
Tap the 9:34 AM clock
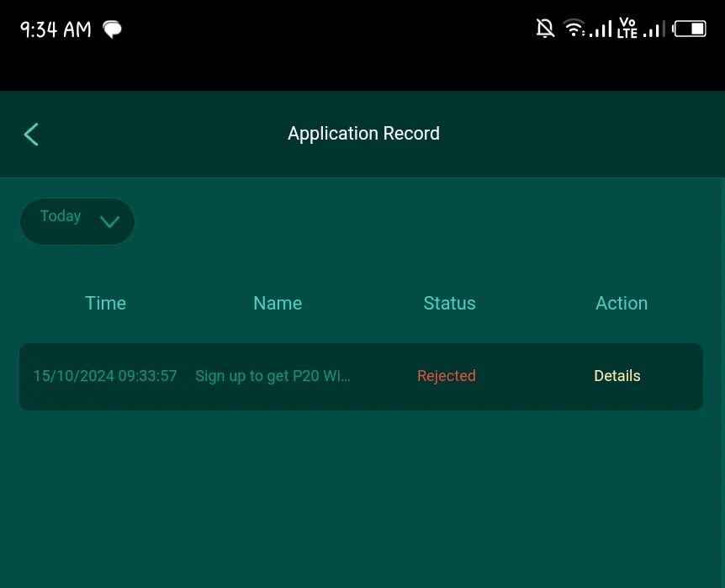[x=56, y=29]
